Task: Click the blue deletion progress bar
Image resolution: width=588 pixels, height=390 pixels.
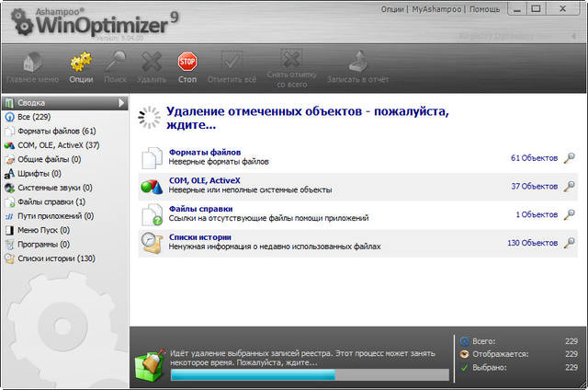Action: pos(310,374)
